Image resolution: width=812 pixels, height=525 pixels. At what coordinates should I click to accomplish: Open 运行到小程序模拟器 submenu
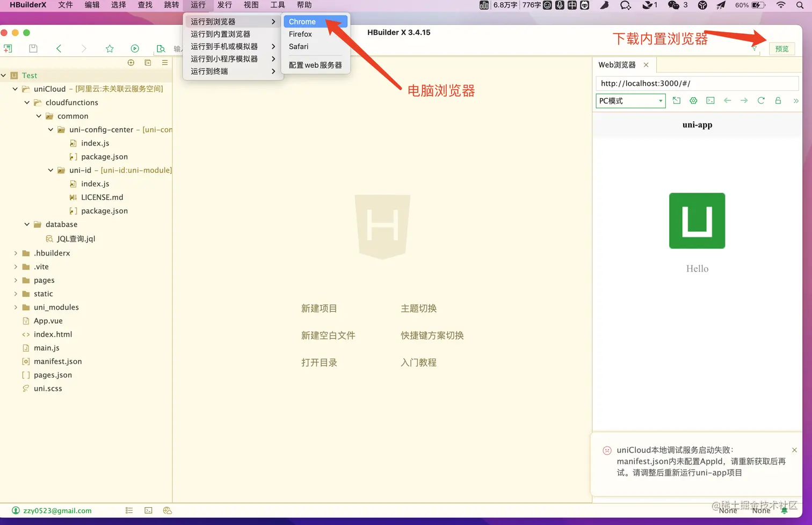pyautogui.click(x=233, y=59)
